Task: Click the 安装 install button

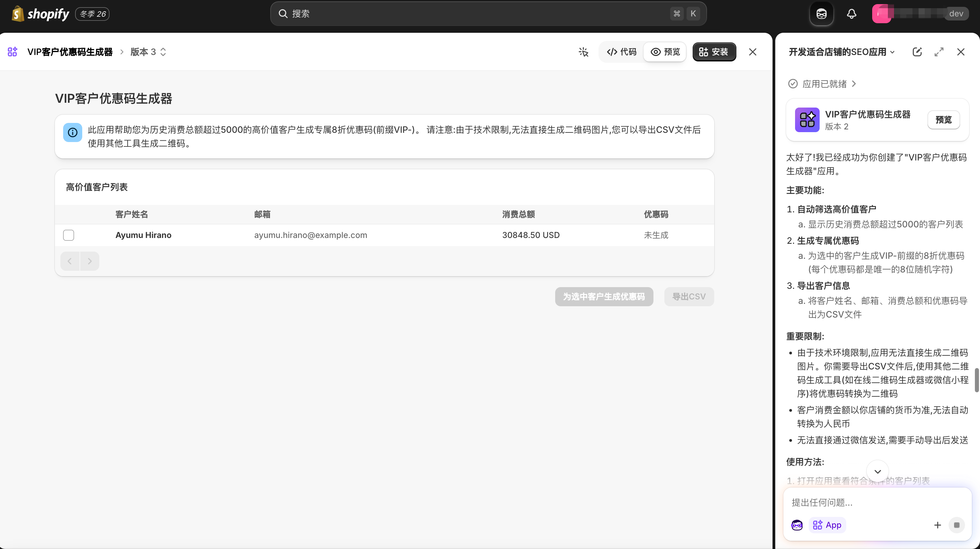Action: click(714, 52)
